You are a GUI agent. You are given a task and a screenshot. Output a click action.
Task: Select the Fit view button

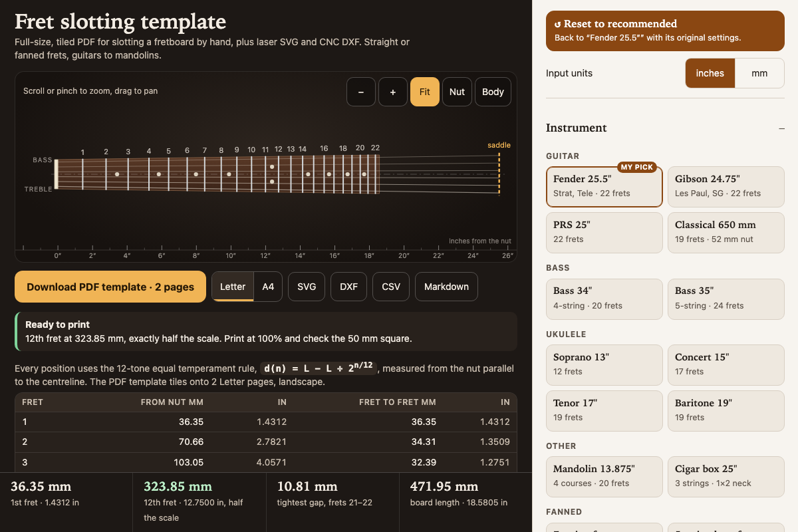tap(425, 92)
